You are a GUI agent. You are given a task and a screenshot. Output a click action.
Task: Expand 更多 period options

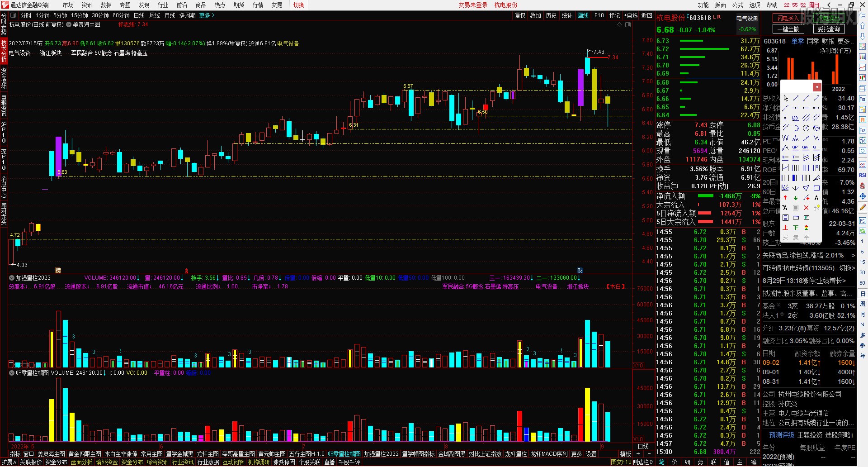pos(207,15)
